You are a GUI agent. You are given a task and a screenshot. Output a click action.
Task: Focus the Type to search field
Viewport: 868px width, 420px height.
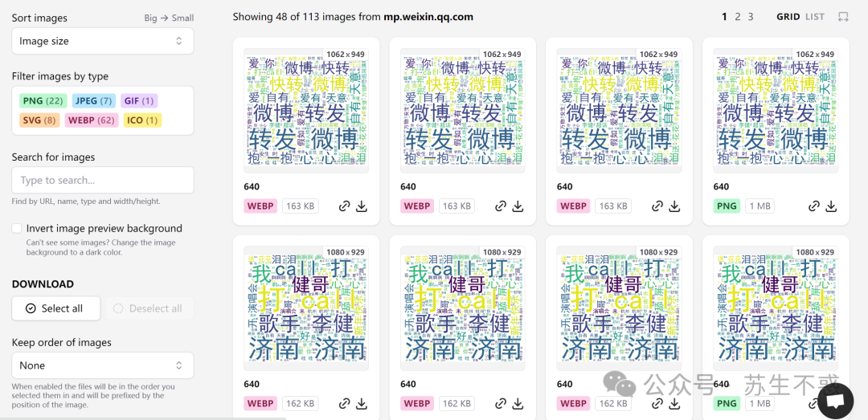pos(103,180)
